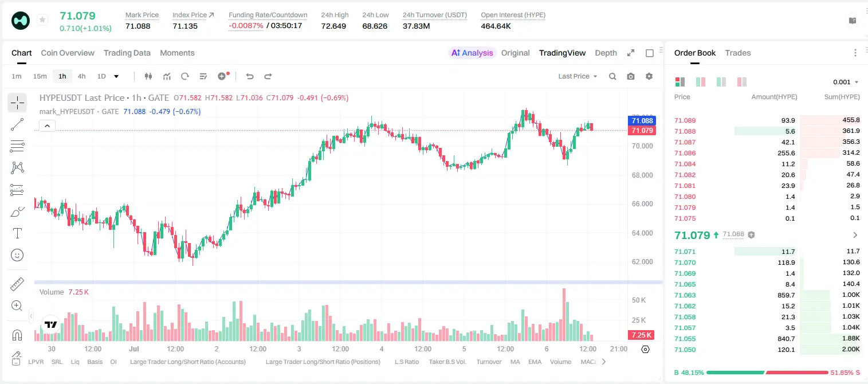Toggle the magnet snap mode
The width and height of the screenshot is (868, 384).
[17, 335]
